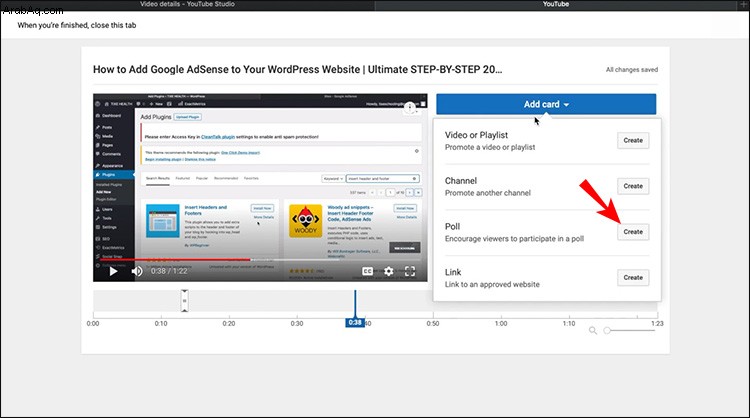This screenshot has width=750, height=418.
Task: Click the info card icon on video
Action: pos(410,108)
